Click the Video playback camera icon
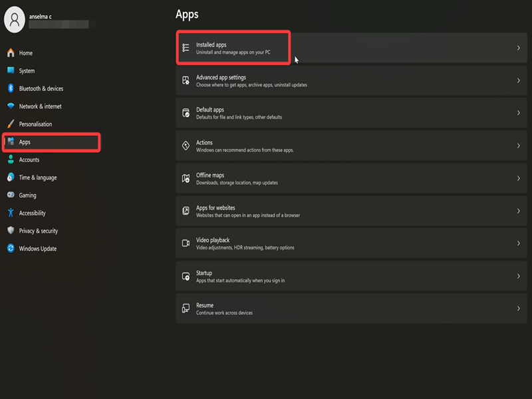Screen dimensions: 532x399 coord(186,243)
